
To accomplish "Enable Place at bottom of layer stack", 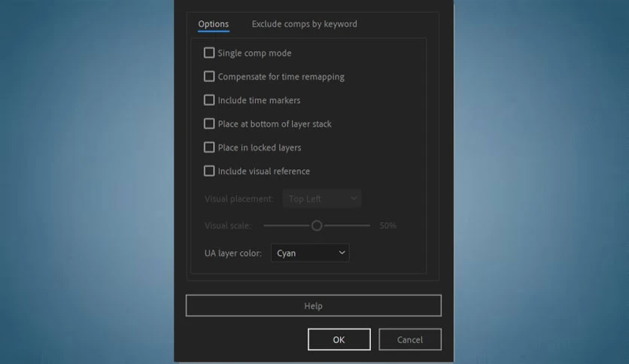I will [x=209, y=124].
